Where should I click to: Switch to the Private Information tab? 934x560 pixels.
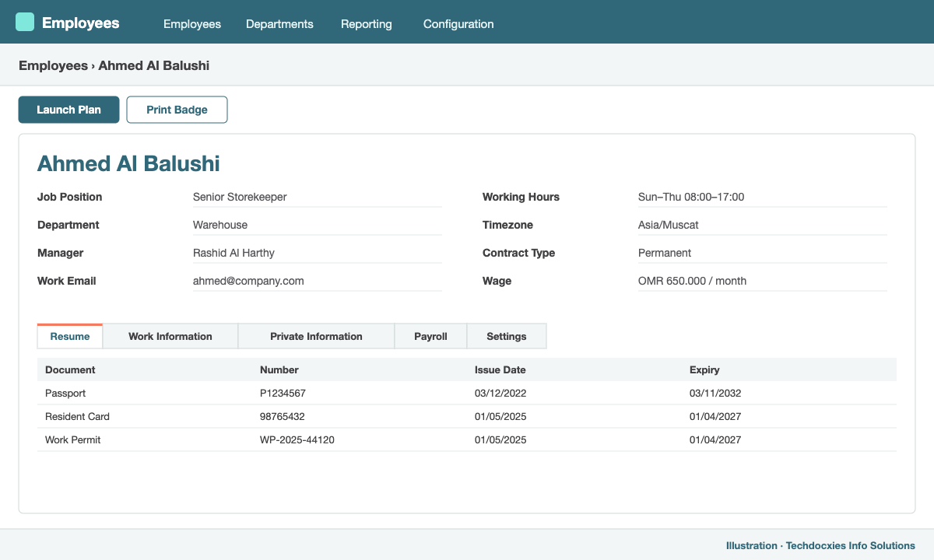(316, 336)
